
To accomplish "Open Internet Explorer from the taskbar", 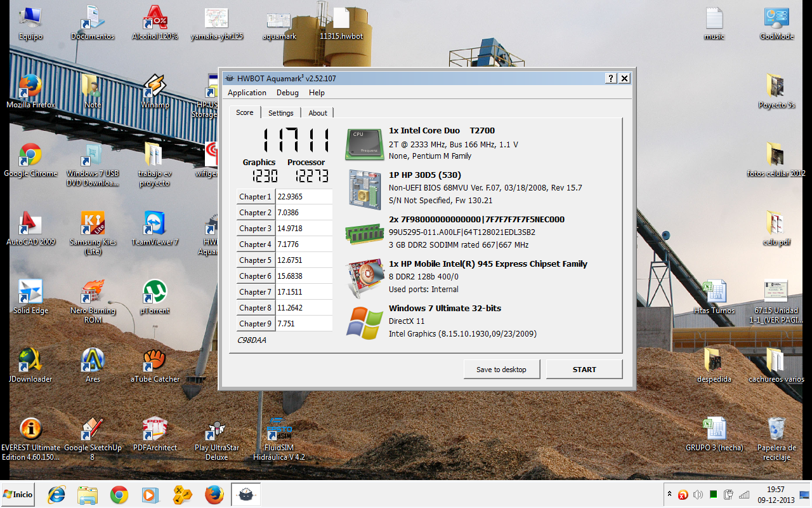I will (56, 494).
